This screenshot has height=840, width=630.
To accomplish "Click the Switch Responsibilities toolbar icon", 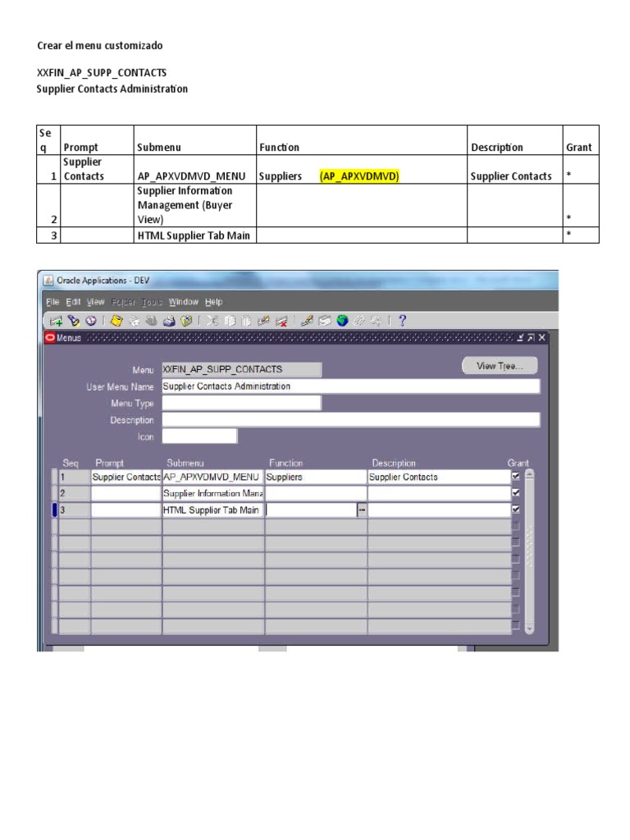I will click(152, 321).
